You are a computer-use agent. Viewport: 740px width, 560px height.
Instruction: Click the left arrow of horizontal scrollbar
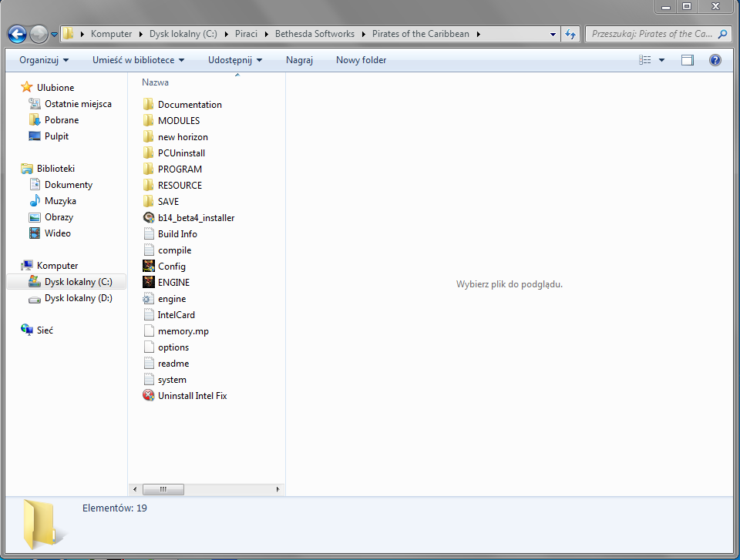click(135, 489)
